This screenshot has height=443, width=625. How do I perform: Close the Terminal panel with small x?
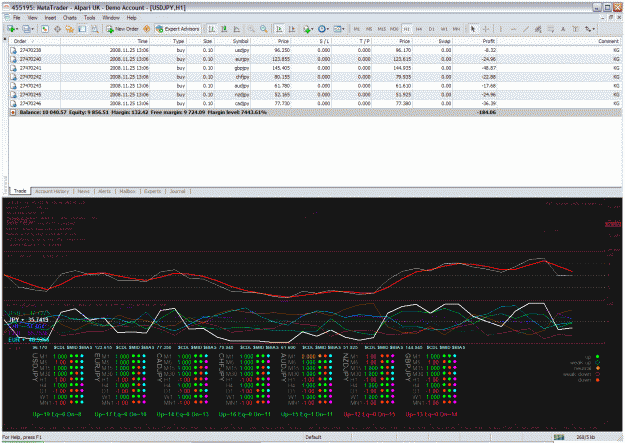click(5, 39)
